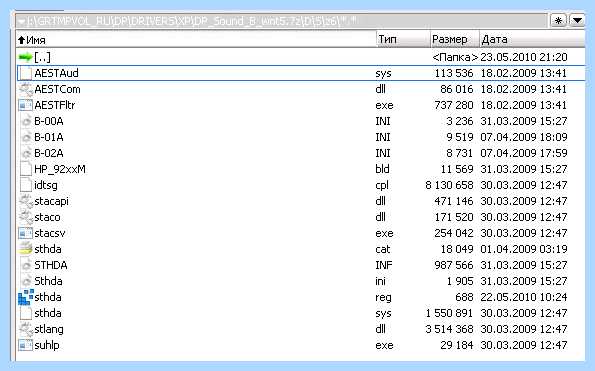The width and height of the screenshot is (595, 371).
Task: Click the catalog icon of the sthda cat file
Action: [x=25, y=249]
